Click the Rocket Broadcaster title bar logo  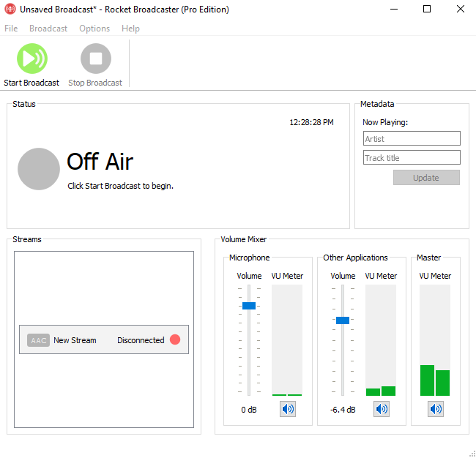click(x=10, y=9)
